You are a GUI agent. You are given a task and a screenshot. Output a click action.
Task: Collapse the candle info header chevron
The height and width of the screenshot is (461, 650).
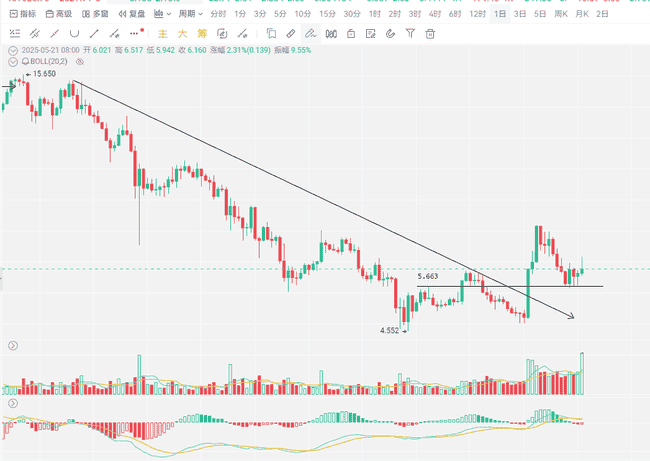tap(11, 50)
